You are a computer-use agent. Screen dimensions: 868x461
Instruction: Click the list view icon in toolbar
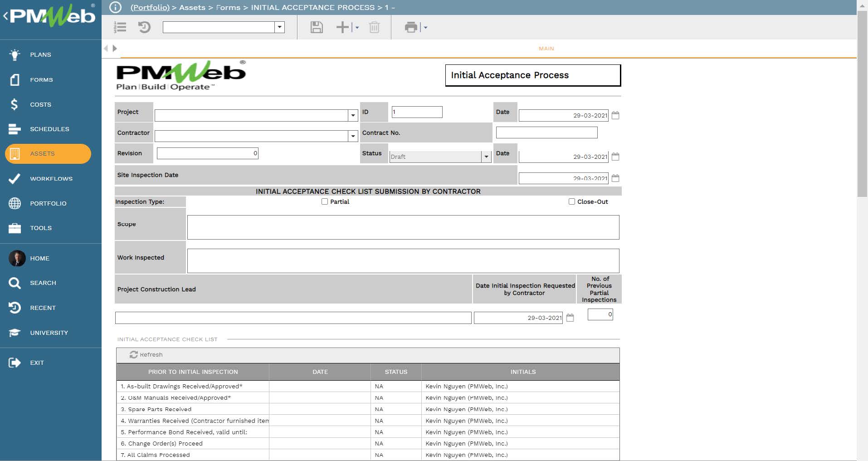click(x=120, y=27)
